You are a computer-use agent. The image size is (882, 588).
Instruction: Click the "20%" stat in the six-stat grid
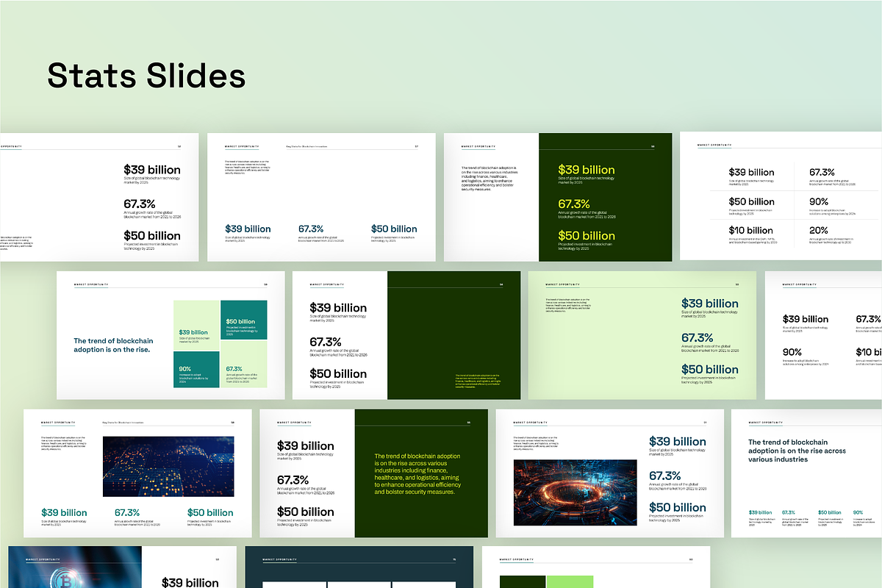(818, 230)
